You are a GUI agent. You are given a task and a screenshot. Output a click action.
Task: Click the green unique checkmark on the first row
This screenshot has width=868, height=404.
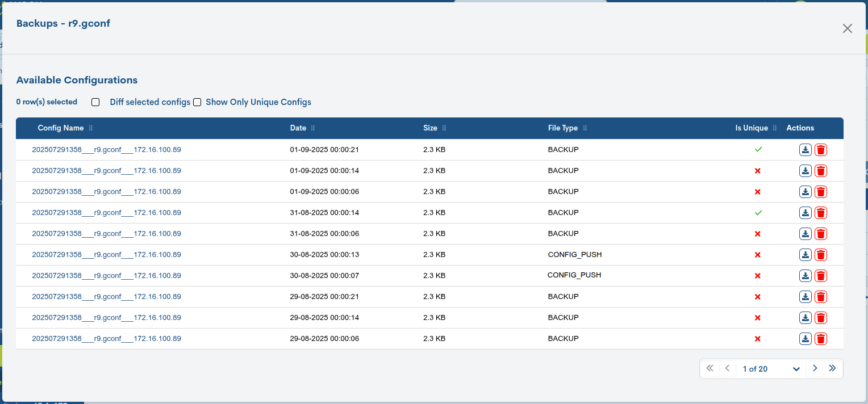[757, 149]
